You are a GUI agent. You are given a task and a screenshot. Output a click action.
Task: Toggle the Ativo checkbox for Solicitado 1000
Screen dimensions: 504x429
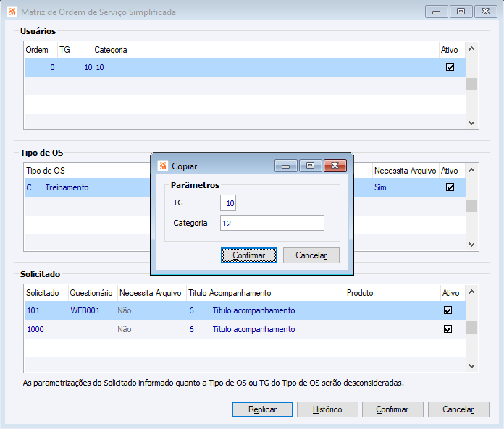tap(448, 329)
